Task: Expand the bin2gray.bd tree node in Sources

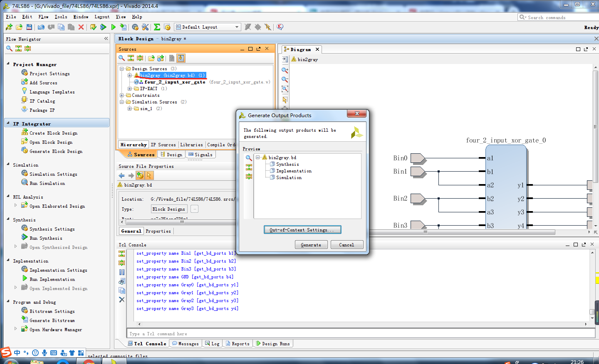Action: pos(129,76)
